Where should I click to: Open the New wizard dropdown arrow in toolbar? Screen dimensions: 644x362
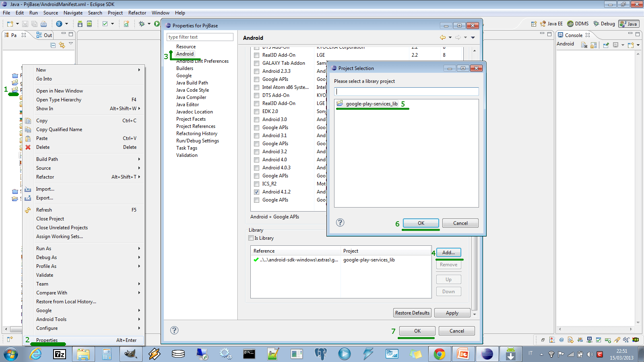(17, 24)
